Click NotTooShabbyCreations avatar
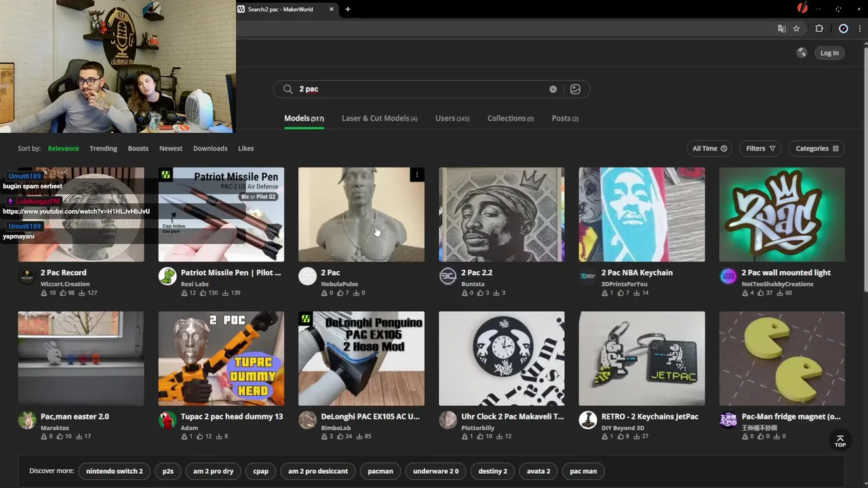The height and width of the screenshot is (488, 868). click(x=728, y=277)
